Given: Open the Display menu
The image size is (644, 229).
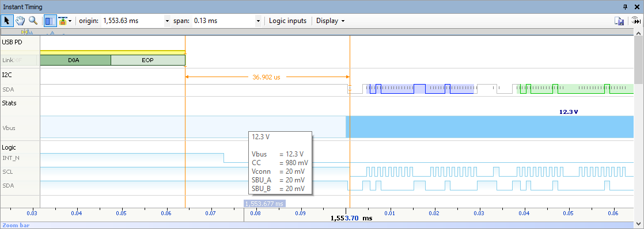Looking at the screenshot, I should [330, 21].
